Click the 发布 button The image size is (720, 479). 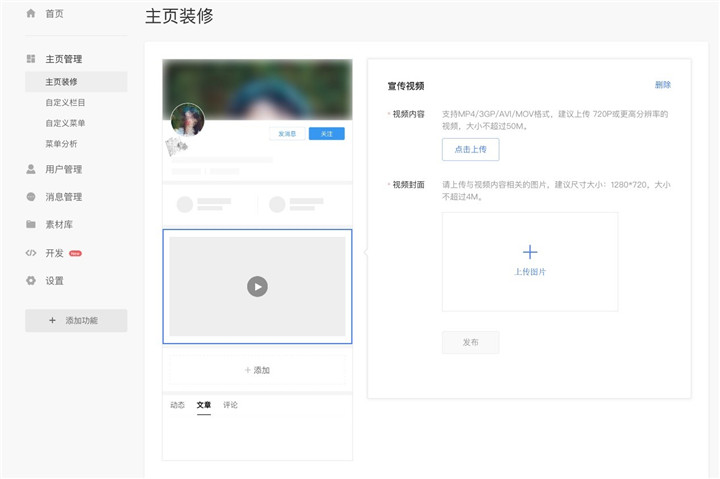click(x=471, y=342)
